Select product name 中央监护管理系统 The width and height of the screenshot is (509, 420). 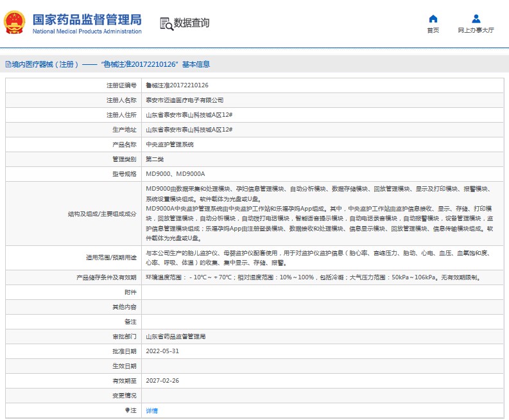[x=169, y=144]
